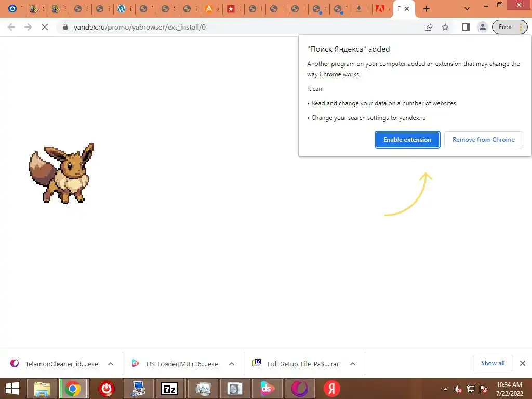Close the active Yandex tab
The image size is (532, 399).
tap(406, 9)
